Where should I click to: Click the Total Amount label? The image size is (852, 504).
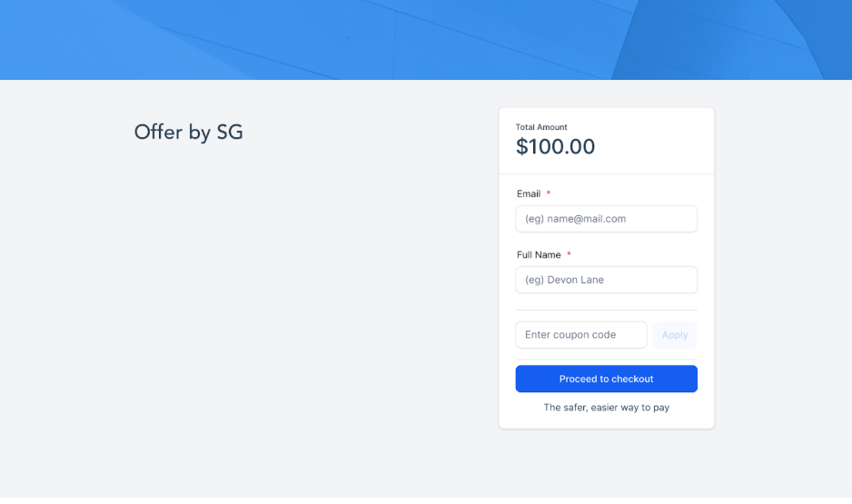[541, 127]
